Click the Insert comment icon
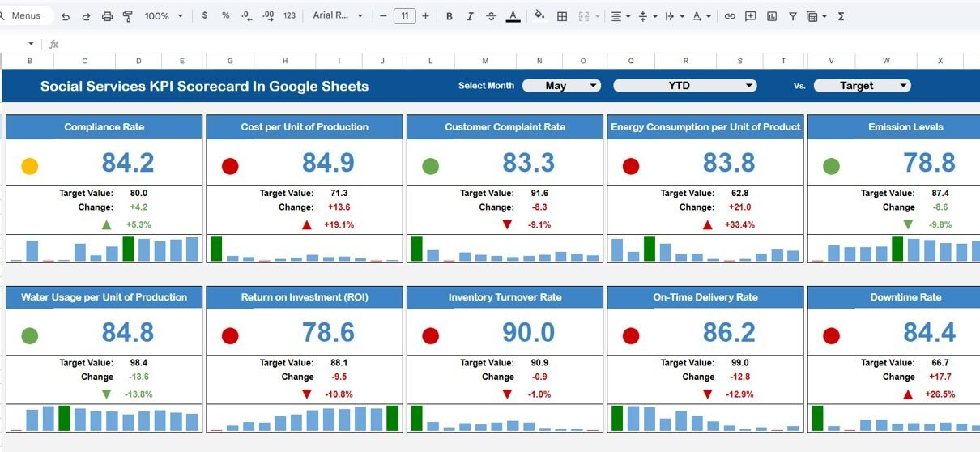 coord(751,16)
